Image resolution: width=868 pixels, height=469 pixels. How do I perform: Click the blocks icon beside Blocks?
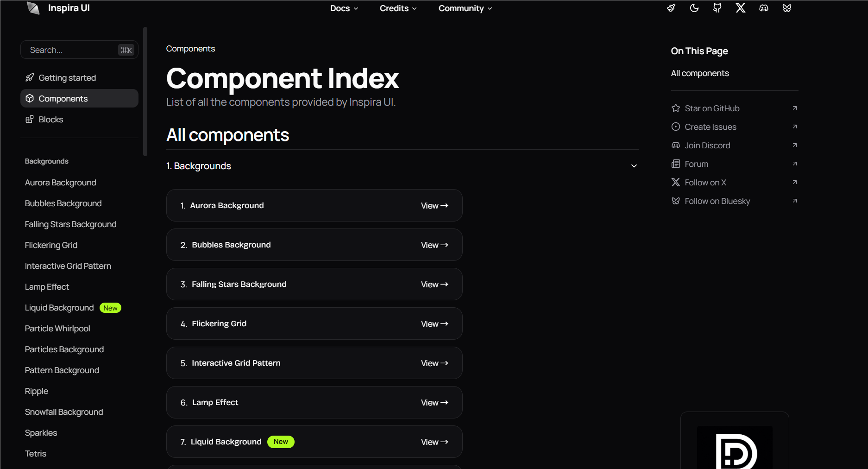pos(30,119)
